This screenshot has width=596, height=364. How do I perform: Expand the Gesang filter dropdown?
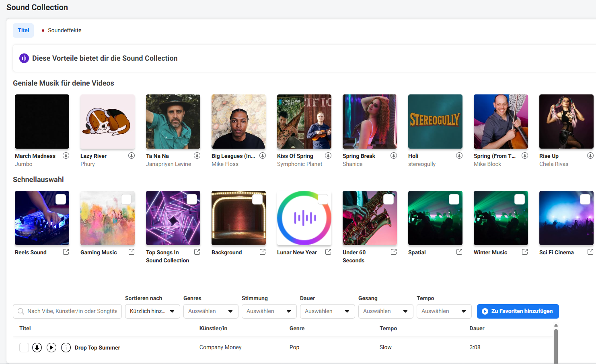coord(386,311)
